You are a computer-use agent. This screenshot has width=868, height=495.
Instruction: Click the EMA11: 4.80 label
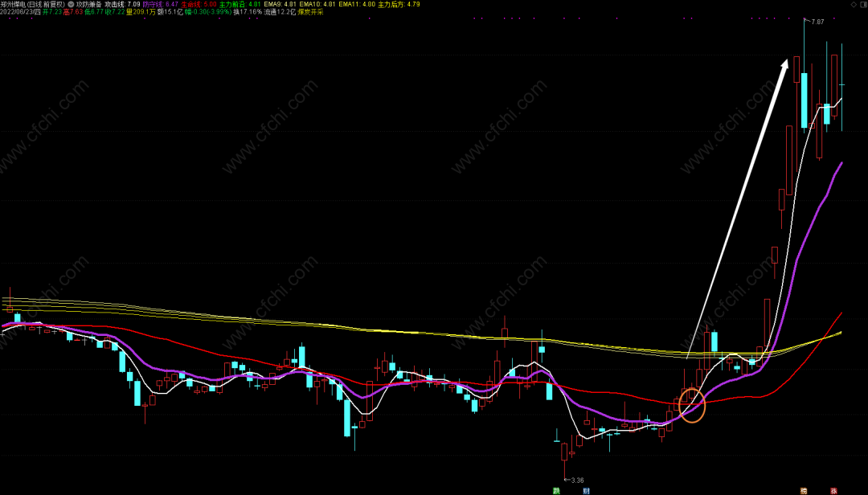tap(357, 5)
